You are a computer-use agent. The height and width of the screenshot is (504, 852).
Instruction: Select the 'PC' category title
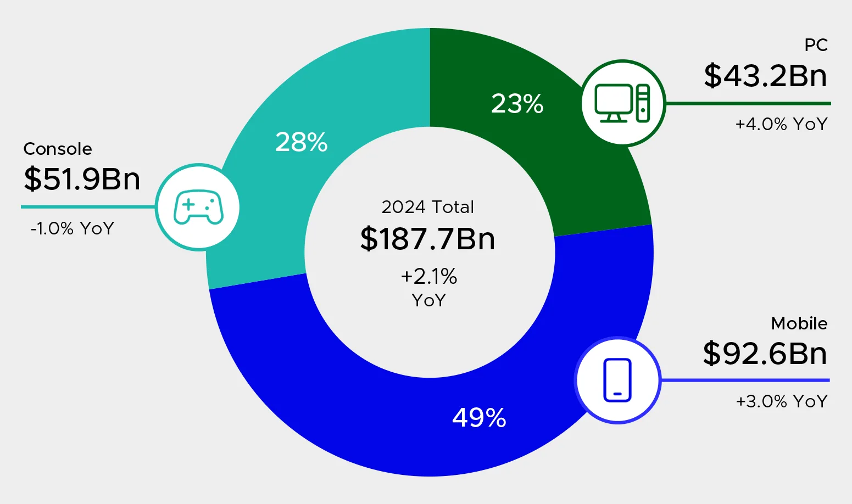[x=816, y=45]
